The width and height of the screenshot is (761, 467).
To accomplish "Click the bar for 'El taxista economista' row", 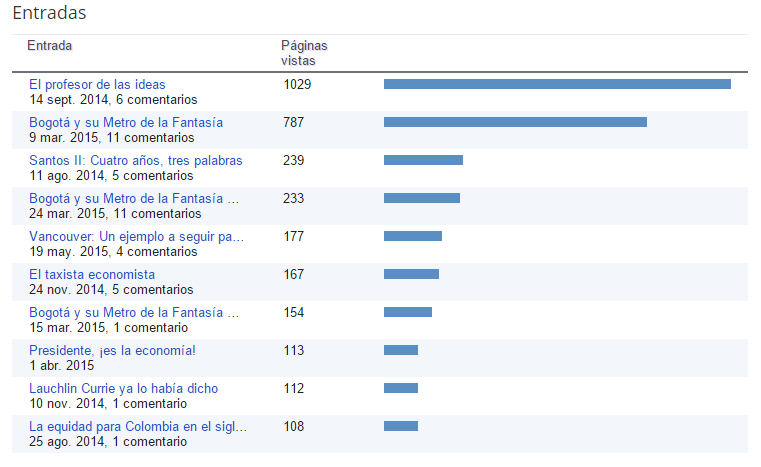I will (411, 274).
